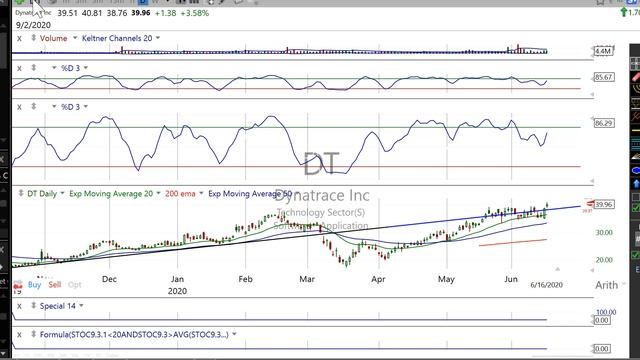
Task: Close the lower %D 3 stochastic pane
Action: [19, 107]
